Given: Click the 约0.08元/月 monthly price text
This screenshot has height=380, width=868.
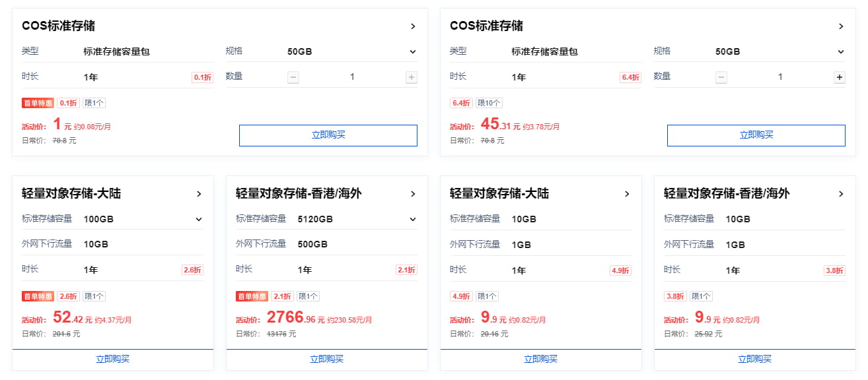Looking at the screenshot, I should pyautogui.click(x=92, y=127).
